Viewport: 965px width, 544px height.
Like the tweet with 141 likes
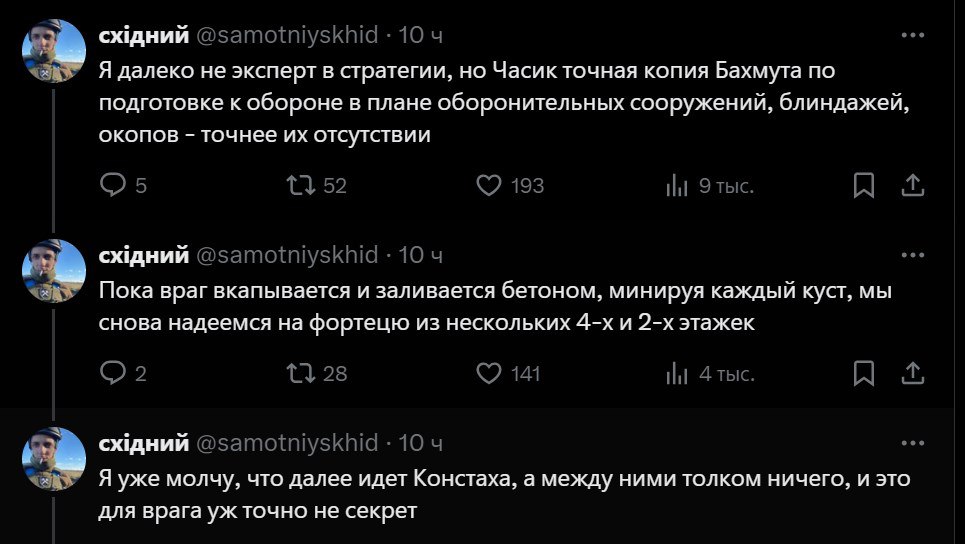[488, 374]
